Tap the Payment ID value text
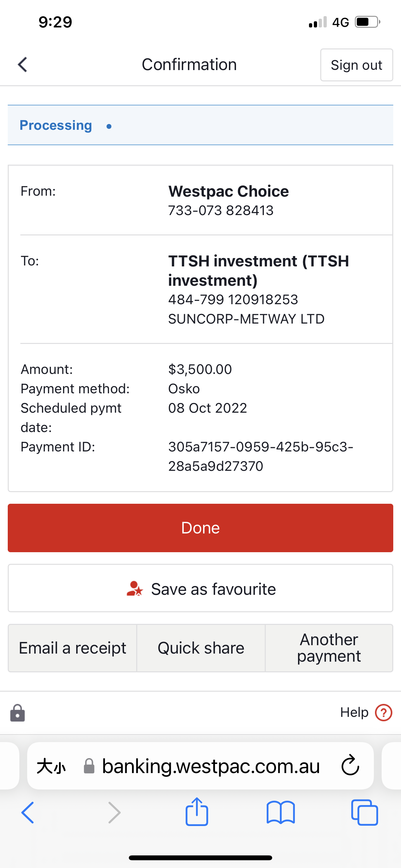The width and height of the screenshot is (401, 868). click(x=261, y=456)
